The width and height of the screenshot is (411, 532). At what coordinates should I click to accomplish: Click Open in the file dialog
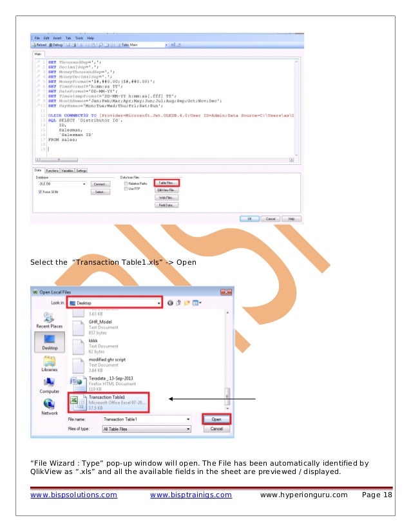216,419
